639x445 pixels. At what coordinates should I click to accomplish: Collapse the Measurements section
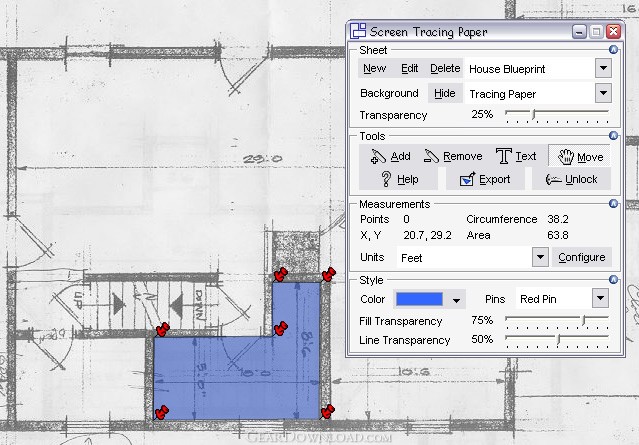(613, 204)
